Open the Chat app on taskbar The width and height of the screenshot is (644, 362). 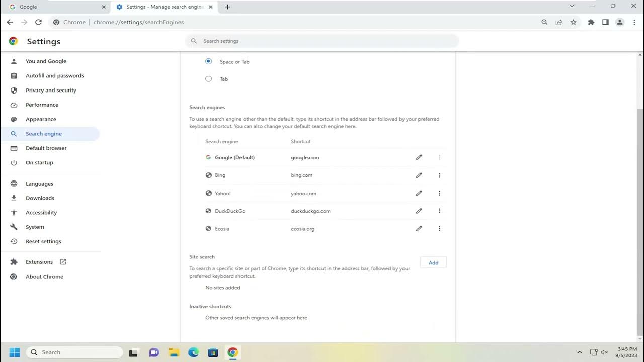click(x=154, y=352)
